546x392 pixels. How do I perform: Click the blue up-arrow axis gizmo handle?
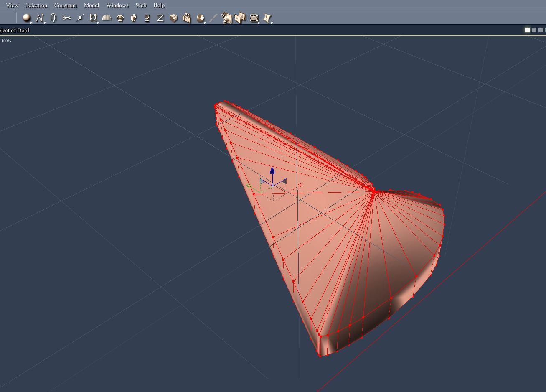[x=272, y=171]
